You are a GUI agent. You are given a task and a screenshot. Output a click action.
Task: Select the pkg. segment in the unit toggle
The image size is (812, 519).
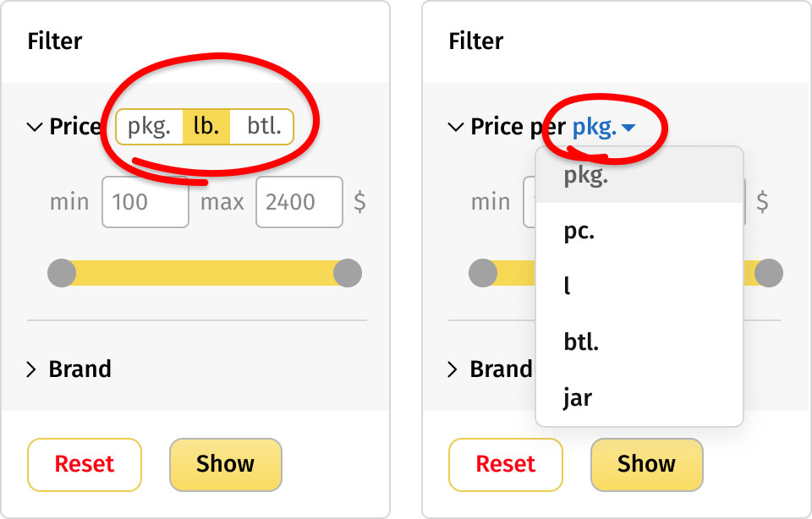coord(149,126)
